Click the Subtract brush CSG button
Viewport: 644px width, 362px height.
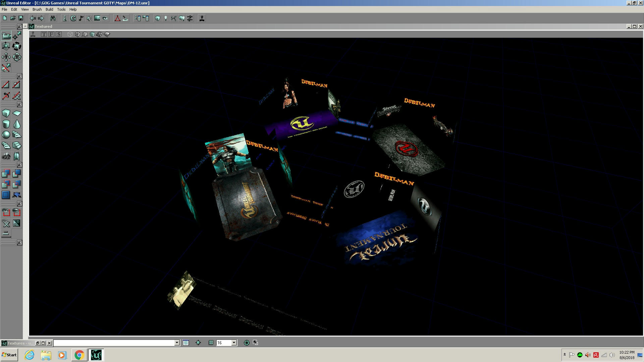click(x=17, y=173)
